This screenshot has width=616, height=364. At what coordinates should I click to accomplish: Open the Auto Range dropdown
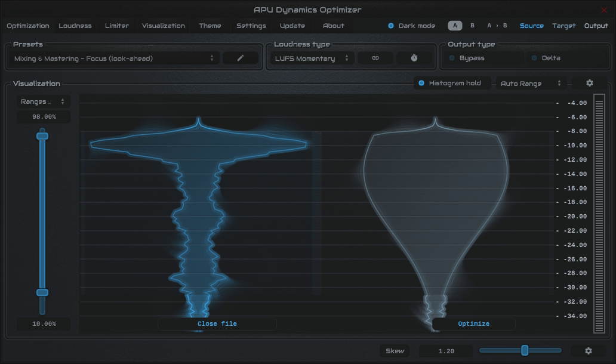(530, 84)
